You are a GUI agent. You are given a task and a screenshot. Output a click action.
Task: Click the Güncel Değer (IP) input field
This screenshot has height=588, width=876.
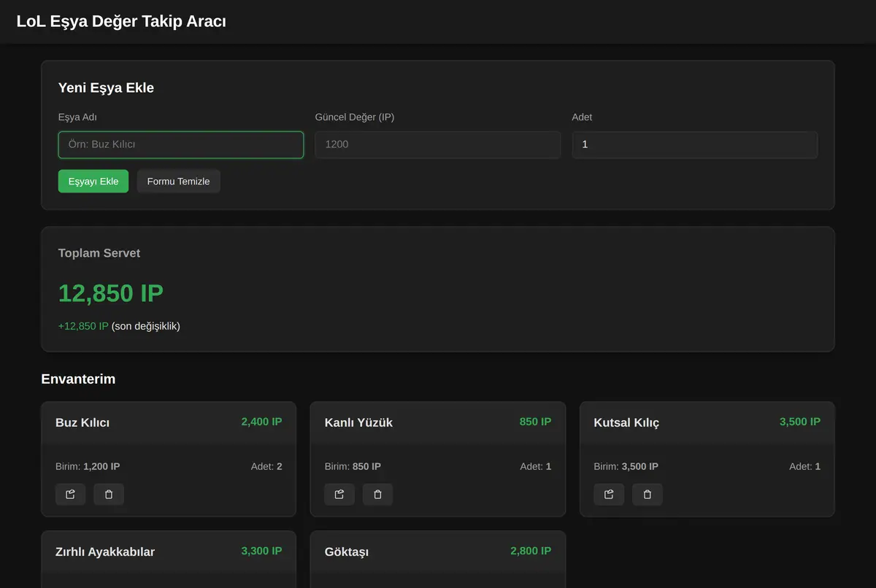pyautogui.click(x=438, y=144)
